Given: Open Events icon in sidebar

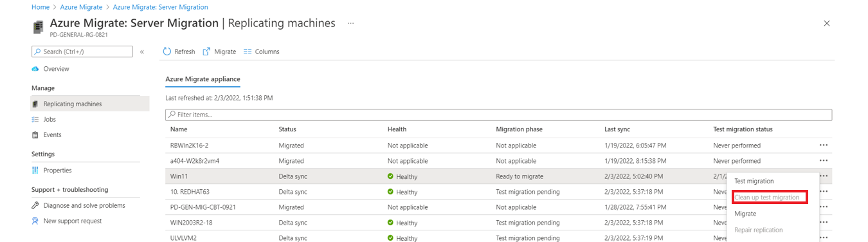Looking at the screenshot, I should pos(35,135).
